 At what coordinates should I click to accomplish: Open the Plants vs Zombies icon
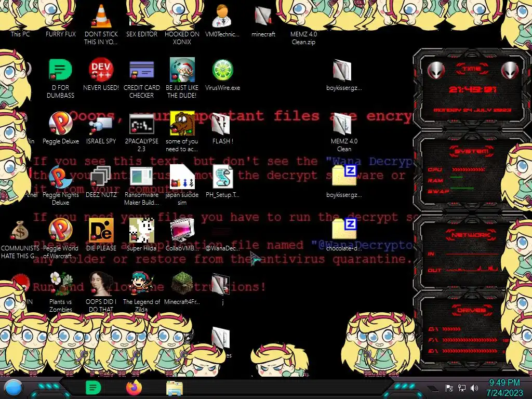(61, 292)
